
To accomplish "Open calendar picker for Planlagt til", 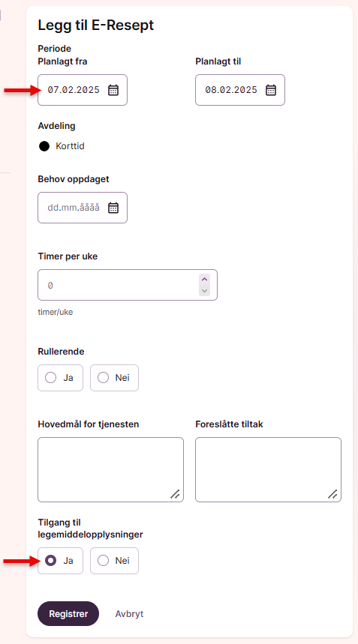I will [x=271, y=90].
